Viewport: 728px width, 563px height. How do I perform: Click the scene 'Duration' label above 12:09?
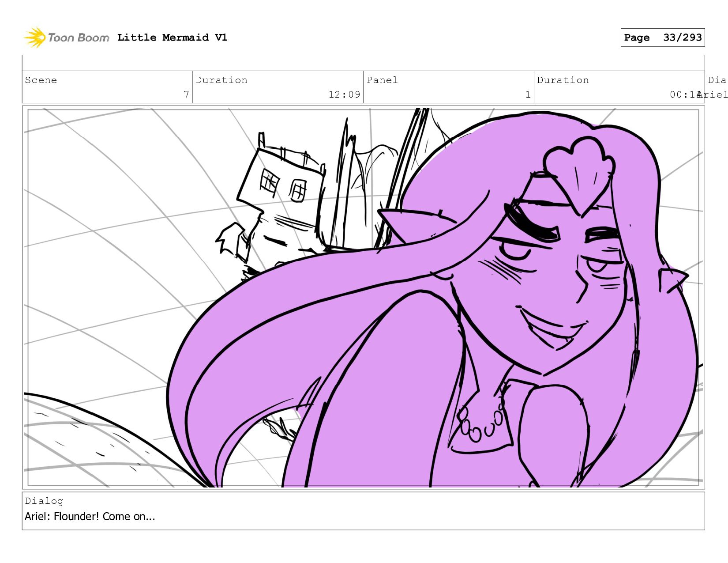click(x=221, y=80)
